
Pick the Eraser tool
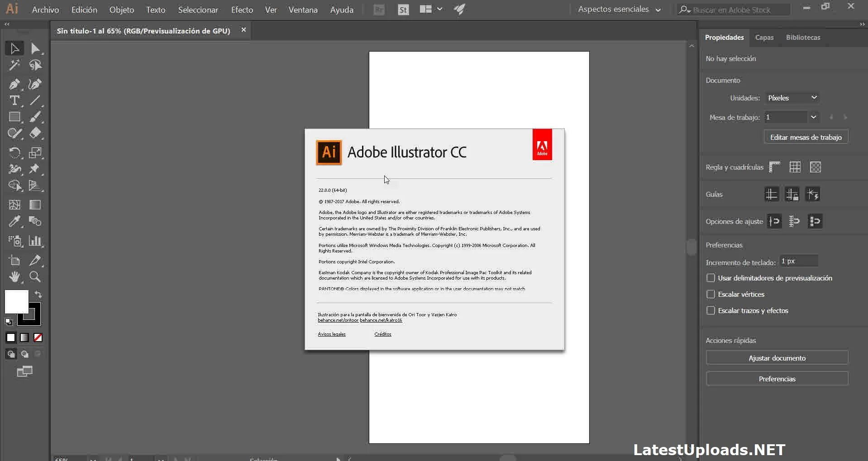[x=35, y=133]
